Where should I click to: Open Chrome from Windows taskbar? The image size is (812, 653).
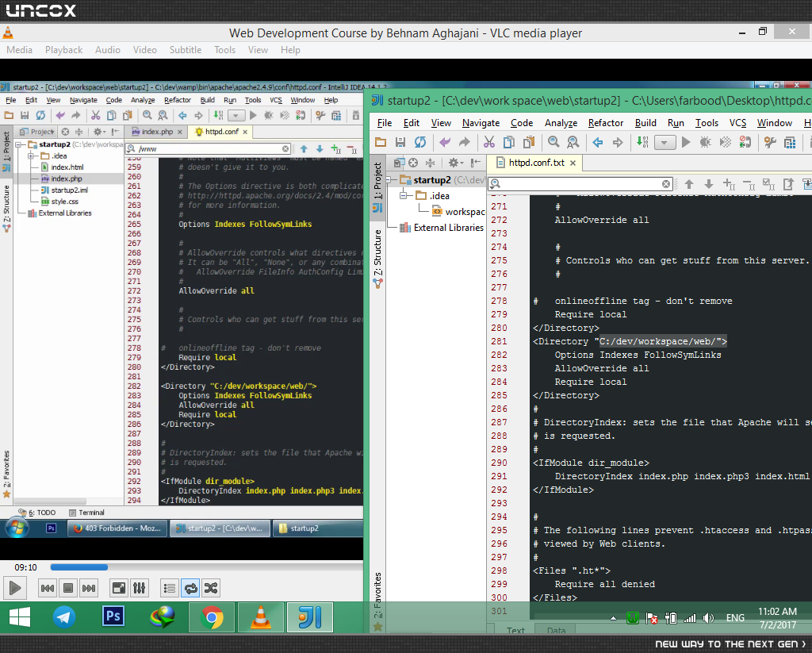211,617
